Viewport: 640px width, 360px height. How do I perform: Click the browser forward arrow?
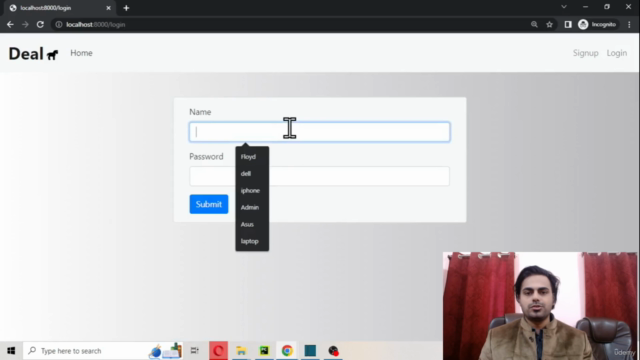coord(25,24)
